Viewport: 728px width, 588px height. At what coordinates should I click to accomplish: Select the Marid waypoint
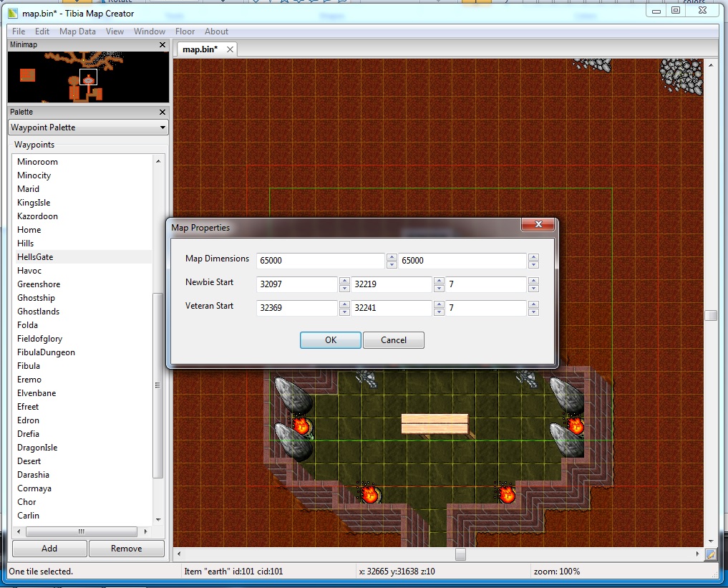click(29, 189)
